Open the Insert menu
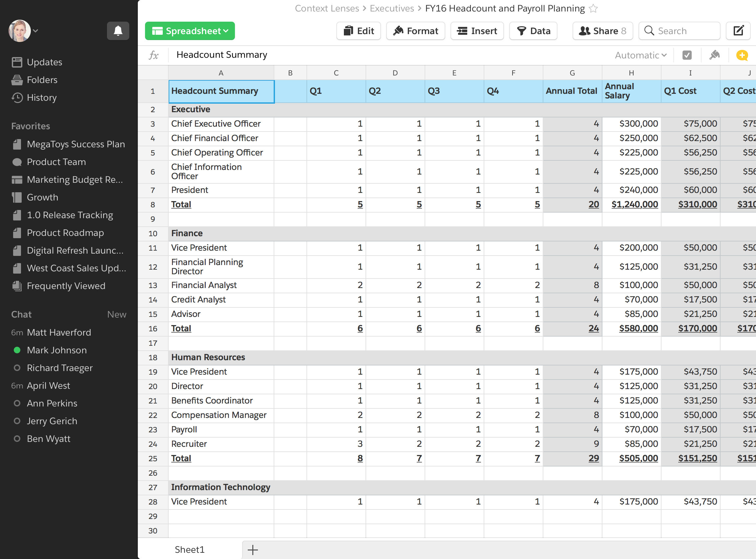Viewport: 756px width, 559px height. click(477, 31)
